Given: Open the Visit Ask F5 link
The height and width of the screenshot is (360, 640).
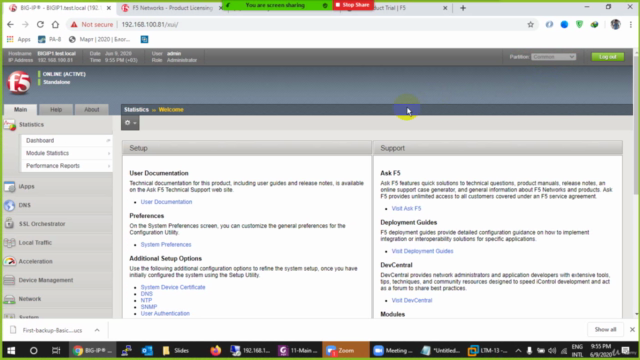Looking at the screenshot, I should tap(406, 209).
